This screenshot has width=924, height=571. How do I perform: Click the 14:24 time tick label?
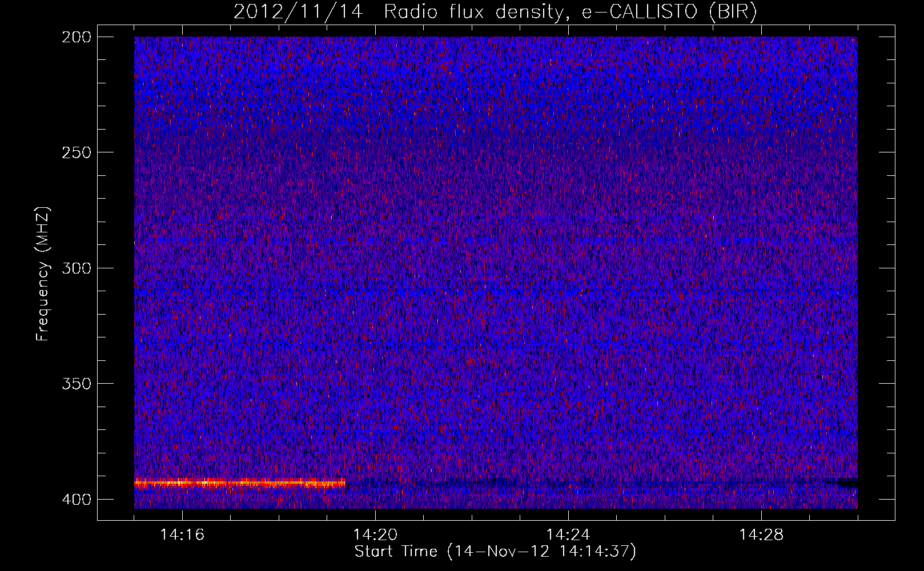[568, 535]
